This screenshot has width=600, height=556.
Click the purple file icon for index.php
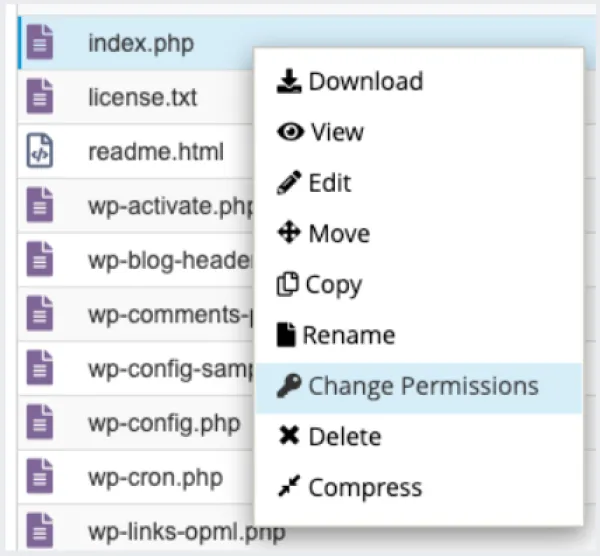[39, 42]
